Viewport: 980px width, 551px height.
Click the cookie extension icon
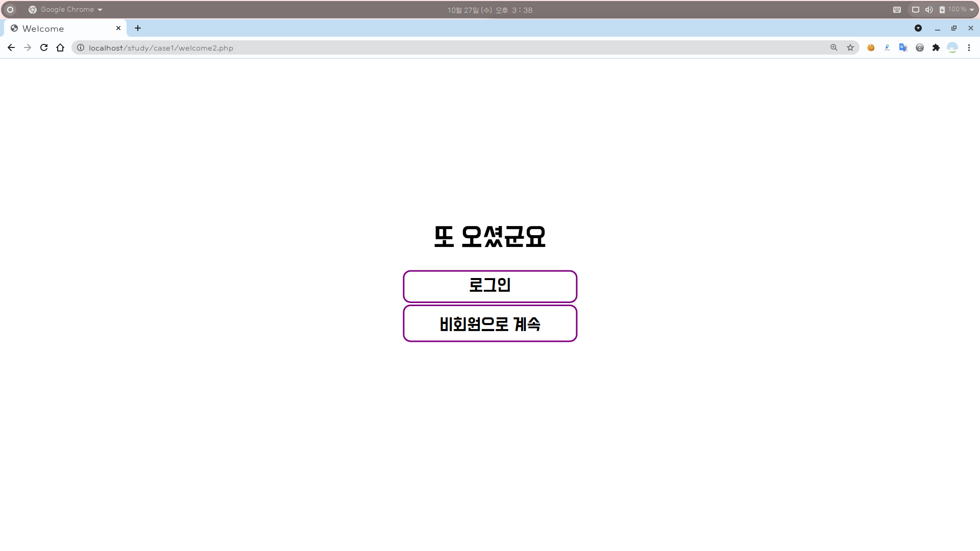tap(871, 47)
